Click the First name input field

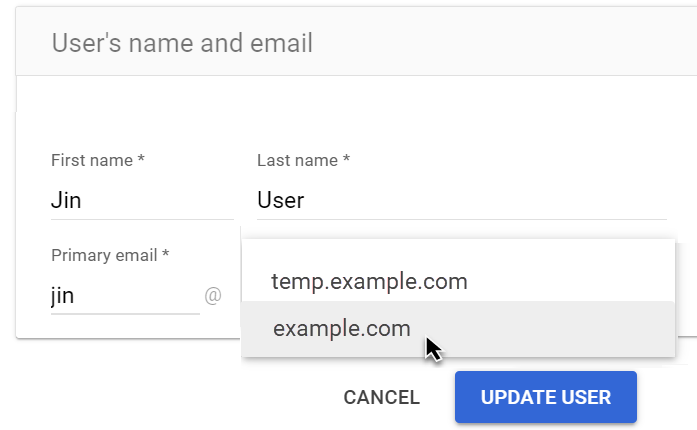pos(141,200)
